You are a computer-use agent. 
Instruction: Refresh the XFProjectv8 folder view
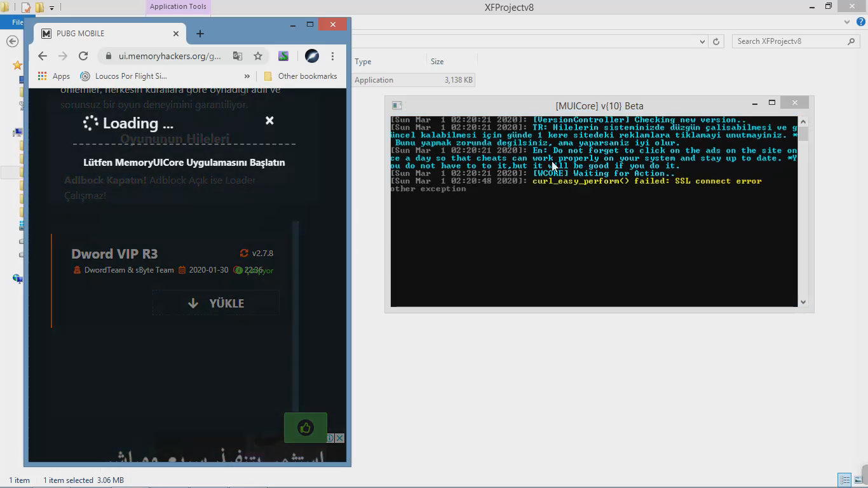click(x=716, y=41)
